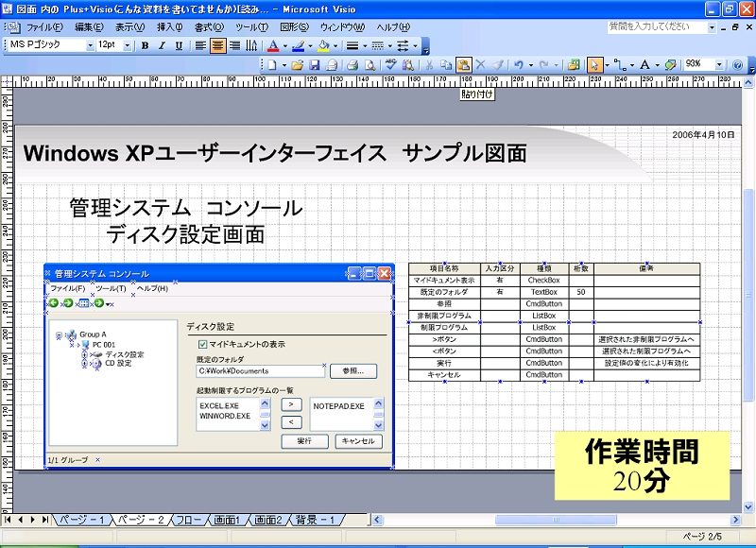Click the Line Ends icon
The image size is (756, 548).
pos(403,45)
